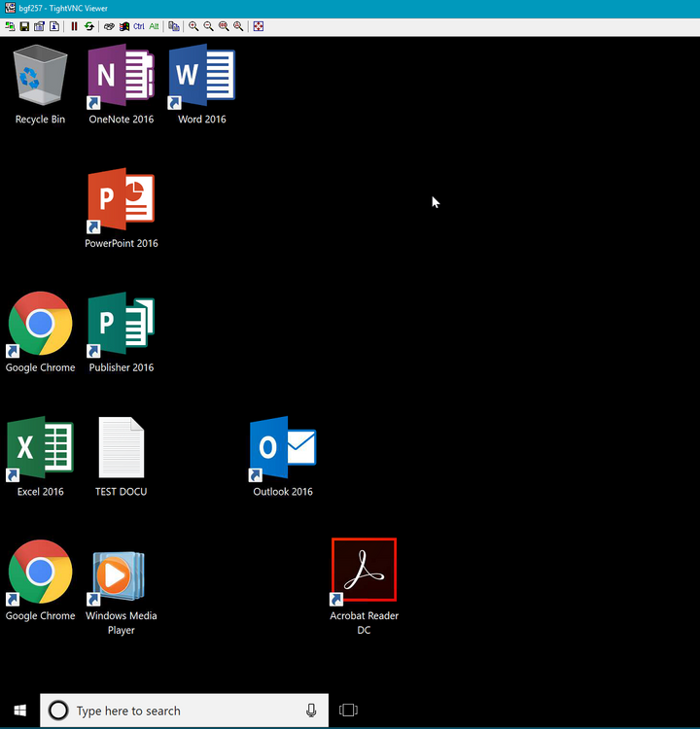Open the Windows Start menu

click(20, 711)
